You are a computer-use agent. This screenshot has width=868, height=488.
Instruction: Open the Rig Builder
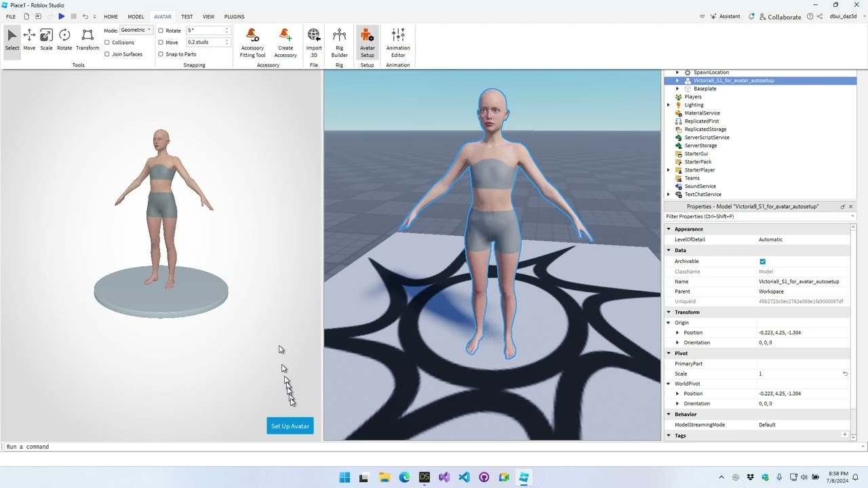[339, 43]
